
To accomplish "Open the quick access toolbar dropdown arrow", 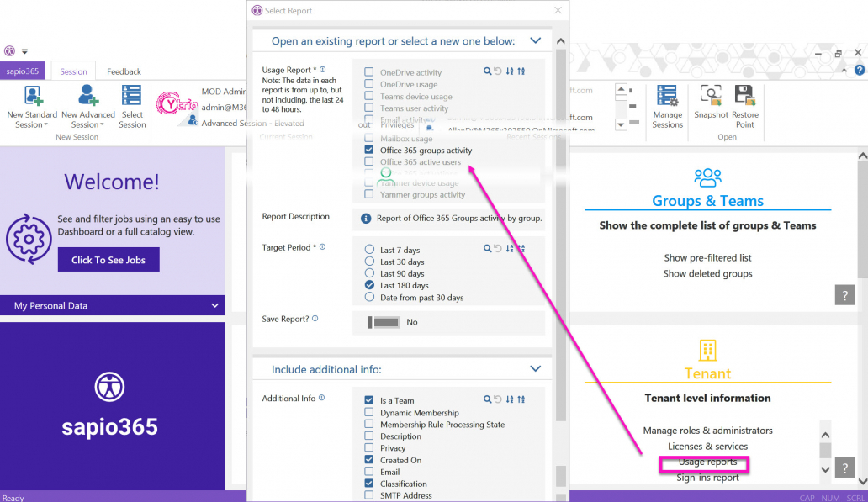I will [x=24, y=51].
